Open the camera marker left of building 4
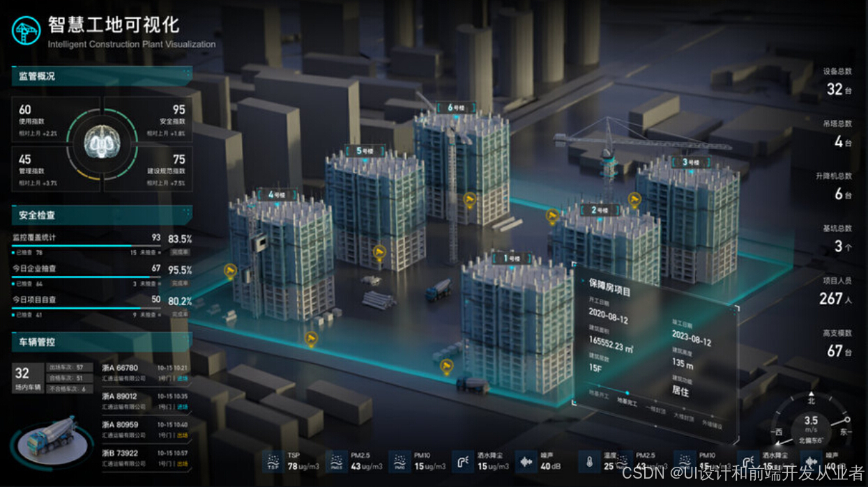 click(229, 270)
